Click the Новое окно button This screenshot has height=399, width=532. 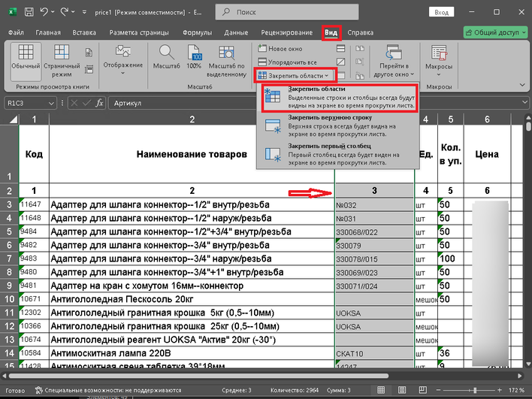coord(280,49)
